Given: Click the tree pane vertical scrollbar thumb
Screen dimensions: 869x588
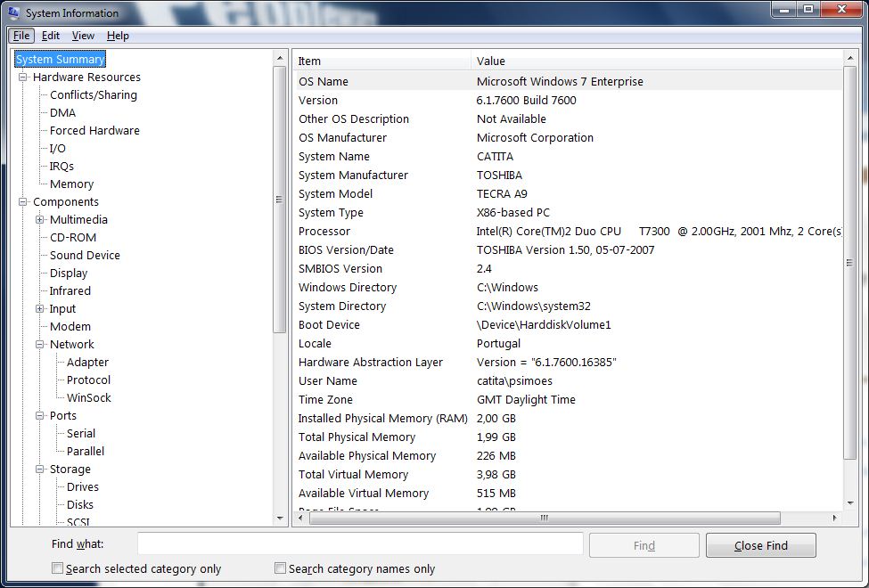Looking at the screenshot, I should pos(280,199).
